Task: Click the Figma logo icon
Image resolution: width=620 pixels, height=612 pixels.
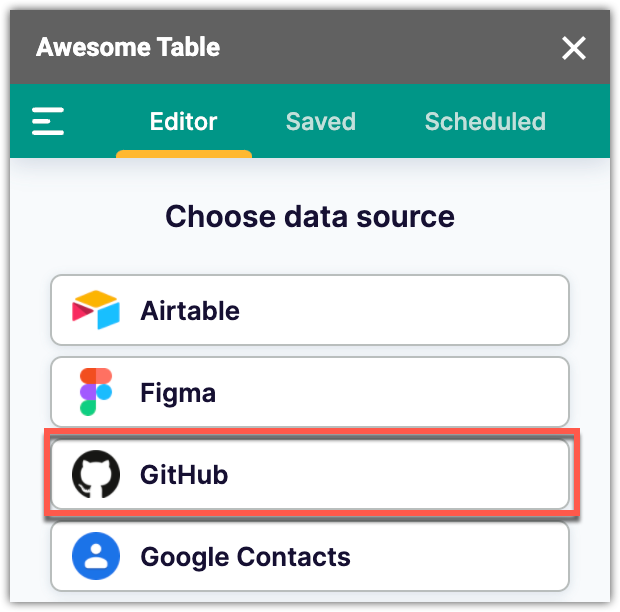Action: point(96,392)
